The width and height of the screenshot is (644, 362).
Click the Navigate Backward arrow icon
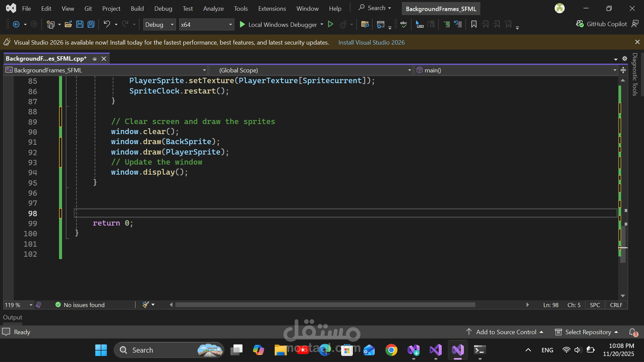pyautogui.click(x=16, y=24)
